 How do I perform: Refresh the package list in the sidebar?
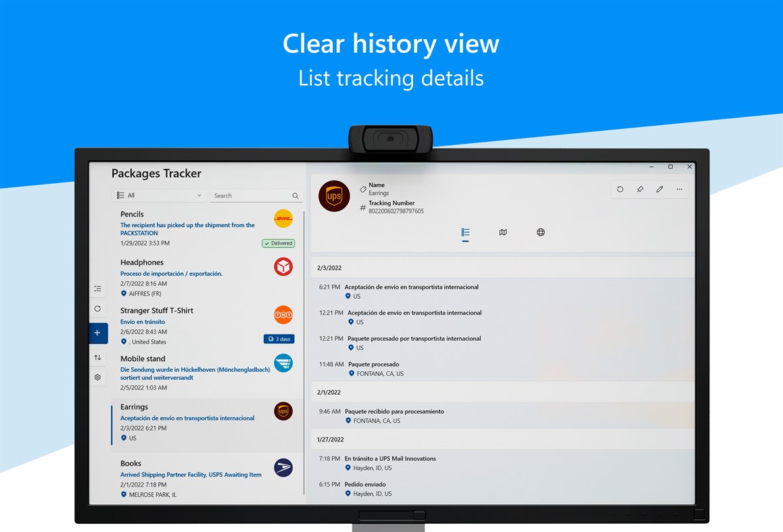click(98, 309)
